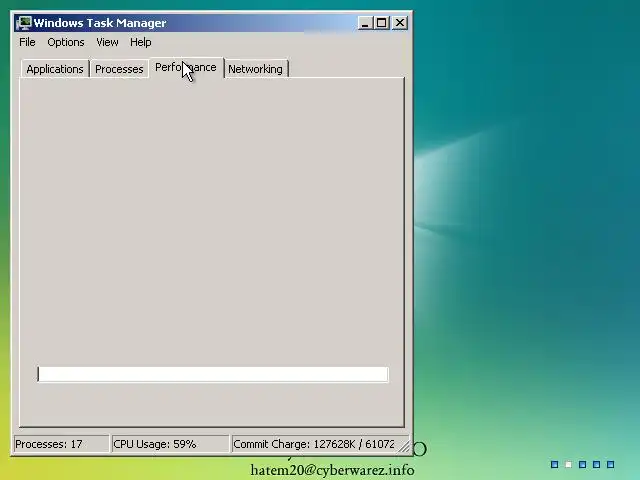Open the Help menu

click(x=141, y=42)
